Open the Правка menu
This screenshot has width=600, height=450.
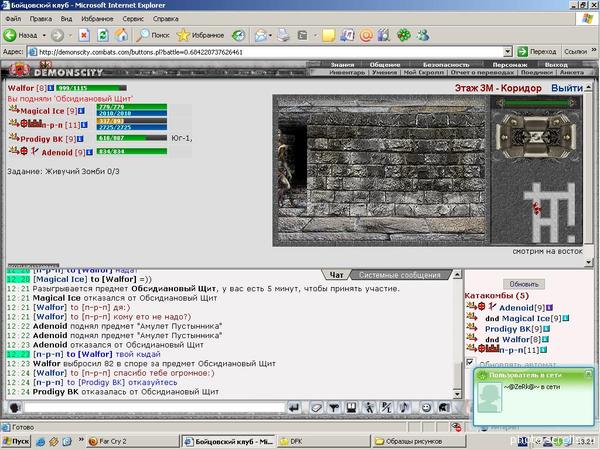pos(41,18)
